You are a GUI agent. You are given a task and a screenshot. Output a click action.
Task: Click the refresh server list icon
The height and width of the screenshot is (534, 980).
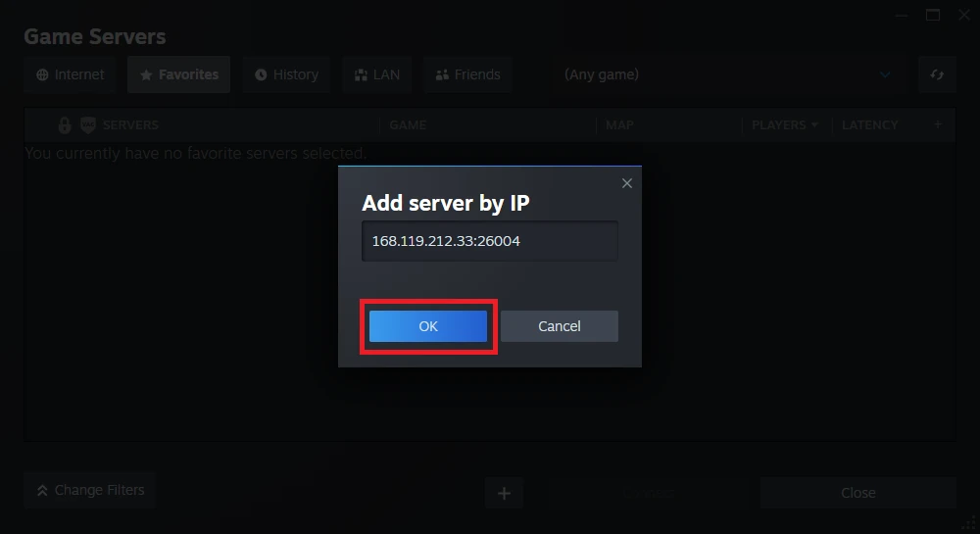[937, 74]
